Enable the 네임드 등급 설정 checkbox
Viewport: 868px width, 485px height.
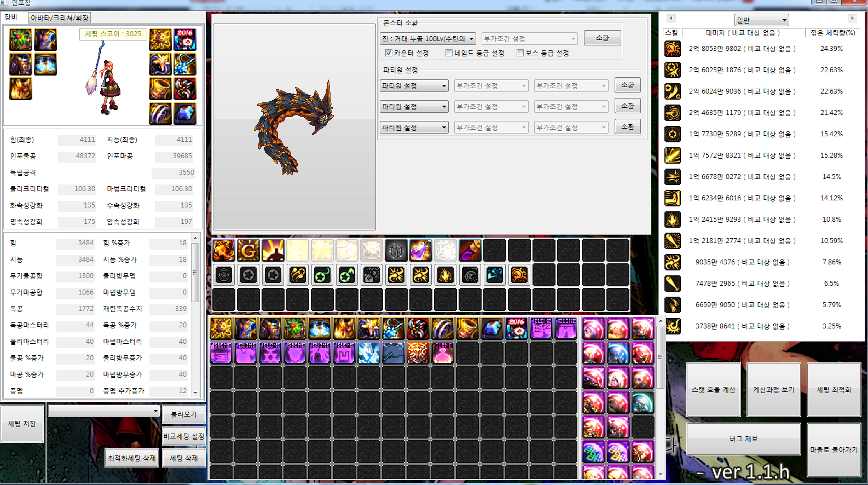coord(449,53)
